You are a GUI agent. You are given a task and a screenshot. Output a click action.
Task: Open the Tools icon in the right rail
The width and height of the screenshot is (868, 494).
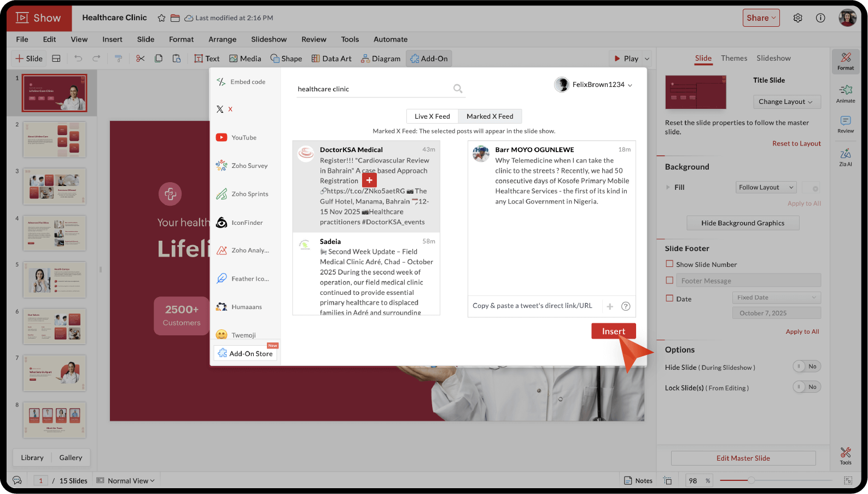point(846,456)
